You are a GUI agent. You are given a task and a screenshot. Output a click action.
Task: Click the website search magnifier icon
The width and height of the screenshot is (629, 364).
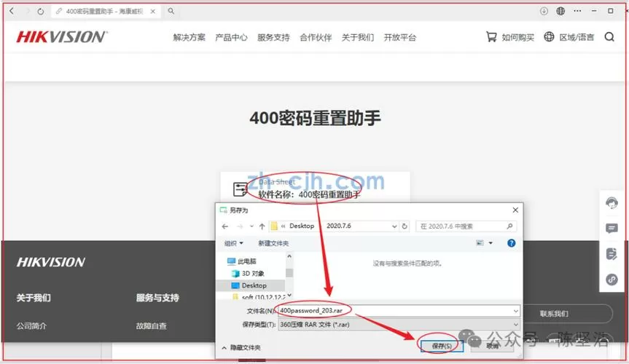(x=609, y=37)
